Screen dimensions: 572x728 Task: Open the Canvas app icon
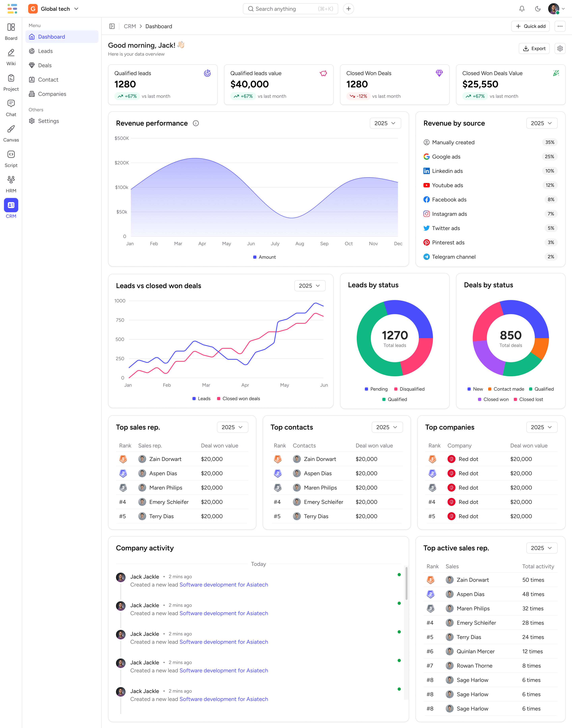tap(11, 129)
